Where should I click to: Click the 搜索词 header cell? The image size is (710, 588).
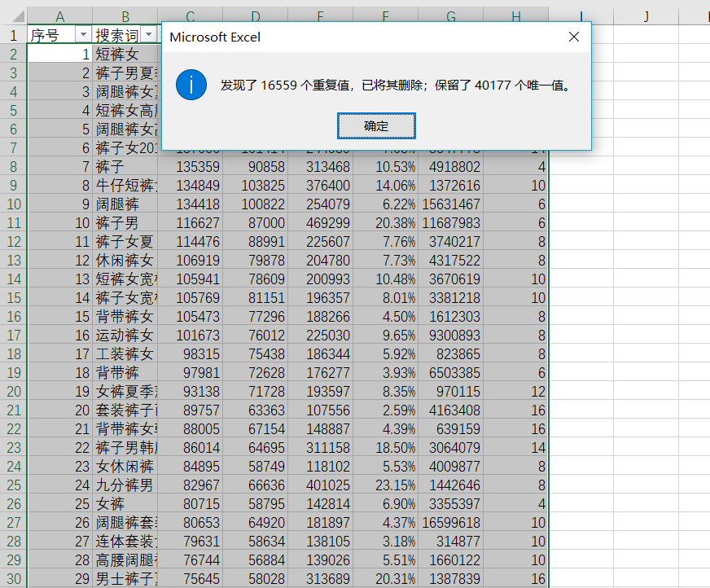(125, 35)
